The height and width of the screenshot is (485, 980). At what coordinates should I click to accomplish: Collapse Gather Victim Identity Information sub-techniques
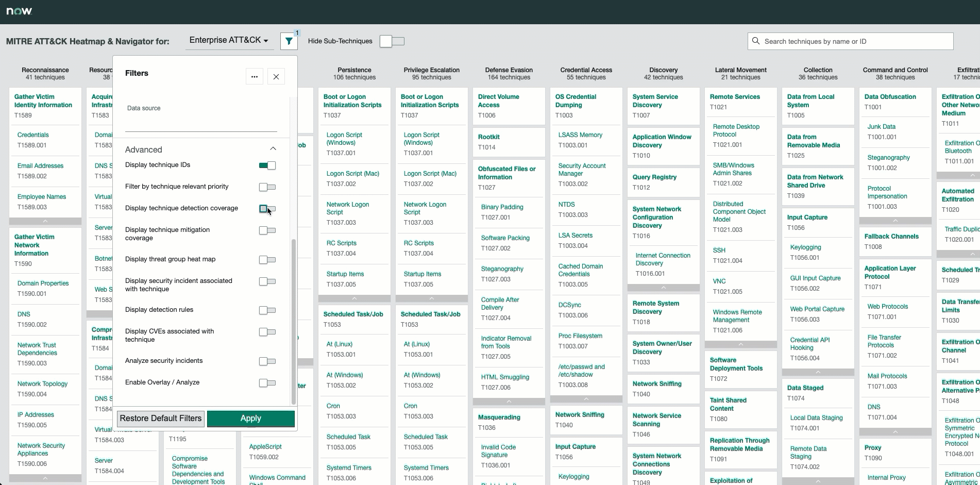pos(45,221)
